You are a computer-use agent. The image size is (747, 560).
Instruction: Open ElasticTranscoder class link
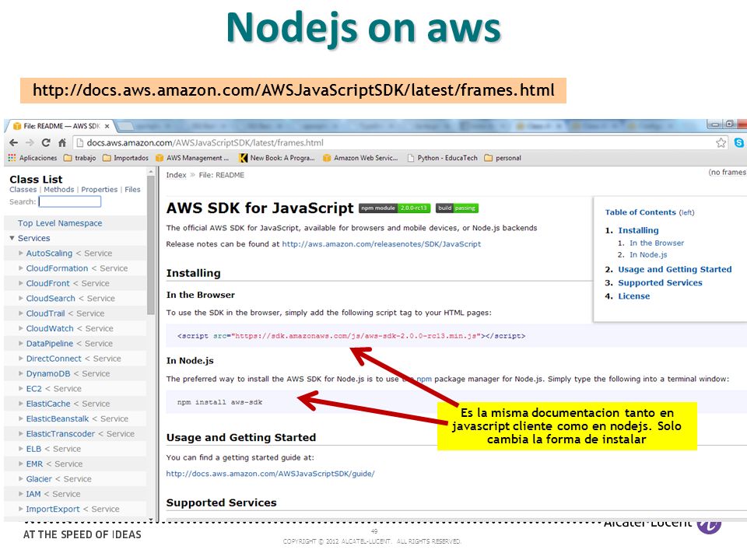(61, 434)
